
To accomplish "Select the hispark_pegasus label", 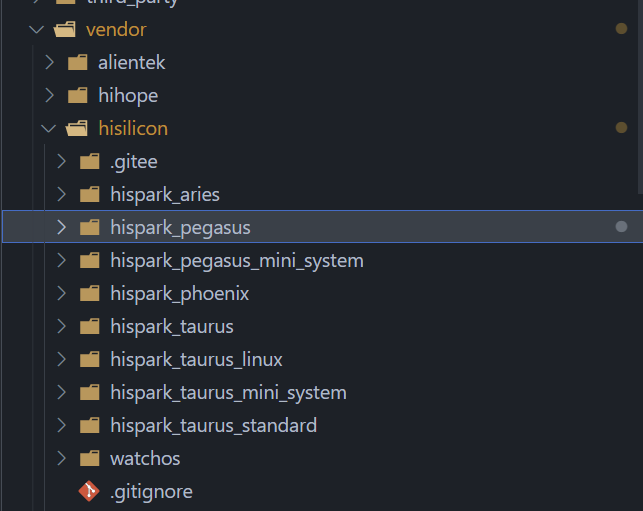I will (x=180, y=228).
